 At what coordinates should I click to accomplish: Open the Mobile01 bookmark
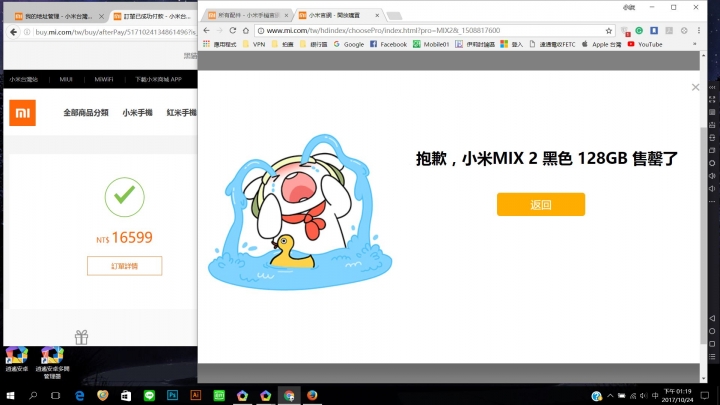click(x=431, y=44)
